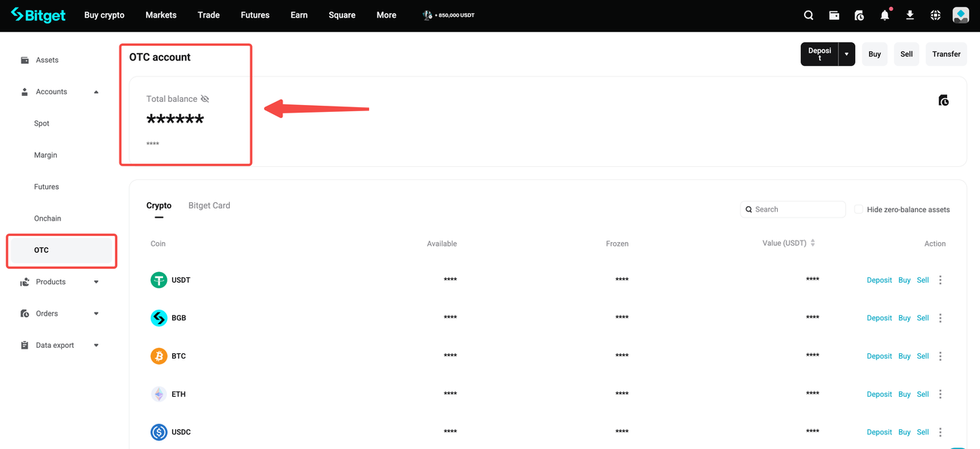The height and width of the screenshot is (449, 980).
Task: Open the download app icon
Action: point(910,15)
